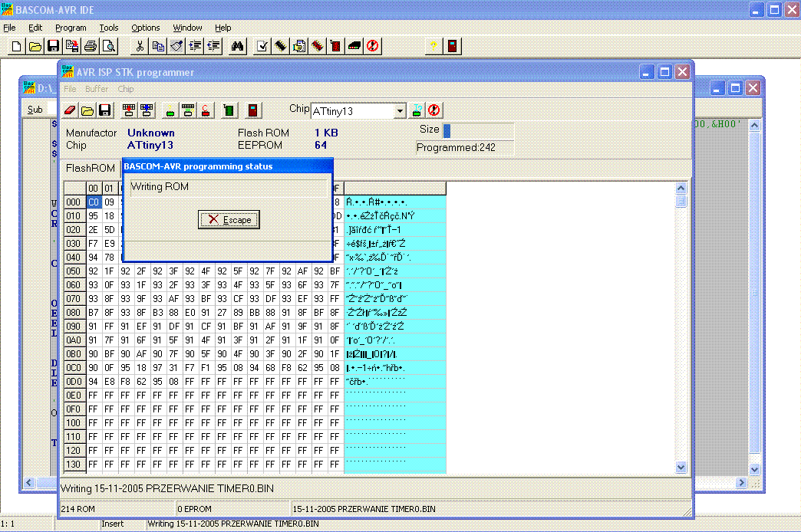Select the Sub label in editor window
Screen dimensions: 801x532
pos(35,110)
